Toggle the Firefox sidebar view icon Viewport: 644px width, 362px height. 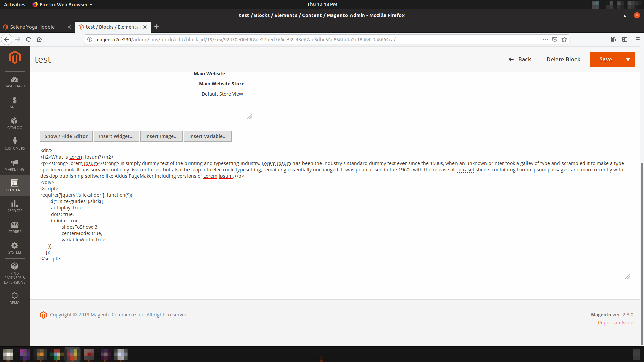[x=625, y=39]
